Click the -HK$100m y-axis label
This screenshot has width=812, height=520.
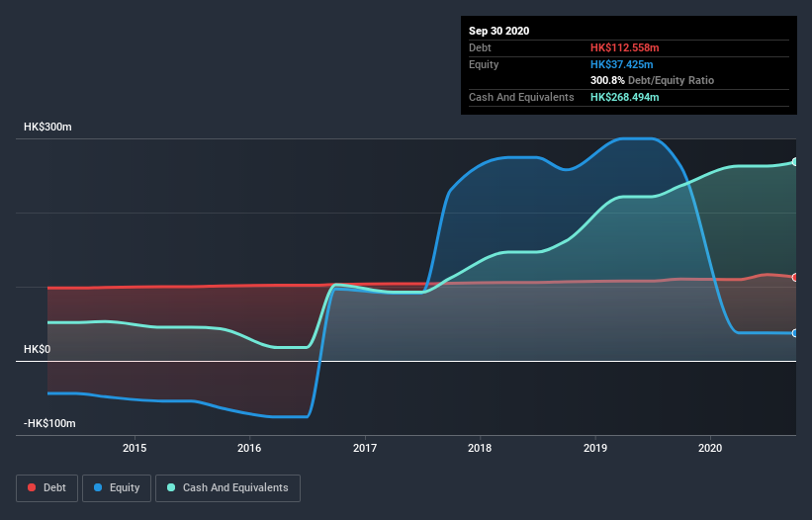pyautogui.click(x=49, y=423)
